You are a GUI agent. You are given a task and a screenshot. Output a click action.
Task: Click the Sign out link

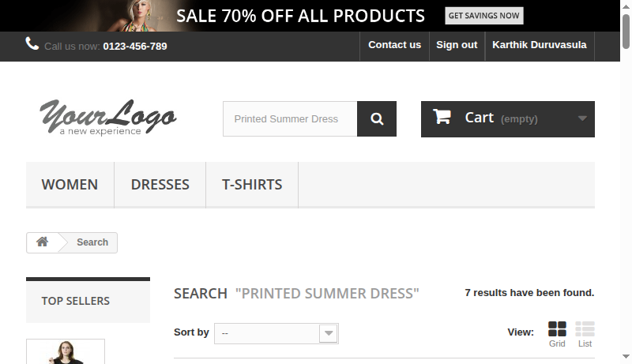(457, 45)
